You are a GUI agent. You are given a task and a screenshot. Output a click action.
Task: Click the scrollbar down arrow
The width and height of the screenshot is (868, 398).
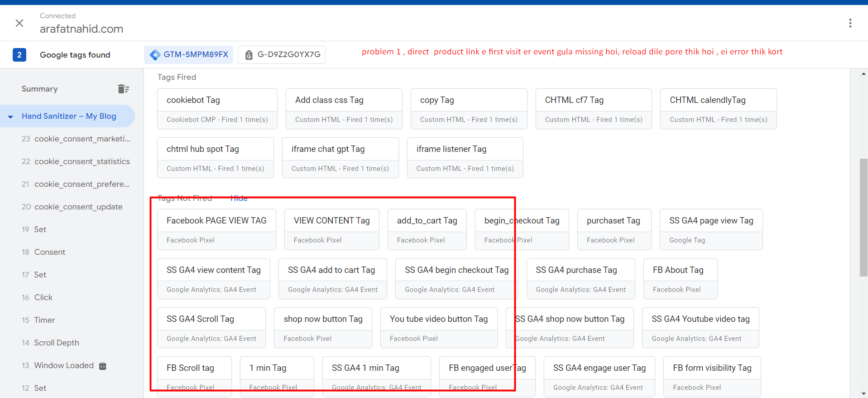863,394
